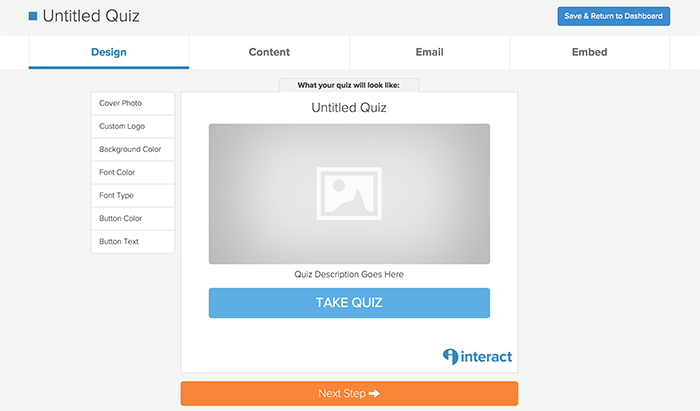Select the Font Type option
Image resolution: width=700 pixels, height=411 pixels.
point(133,196)
